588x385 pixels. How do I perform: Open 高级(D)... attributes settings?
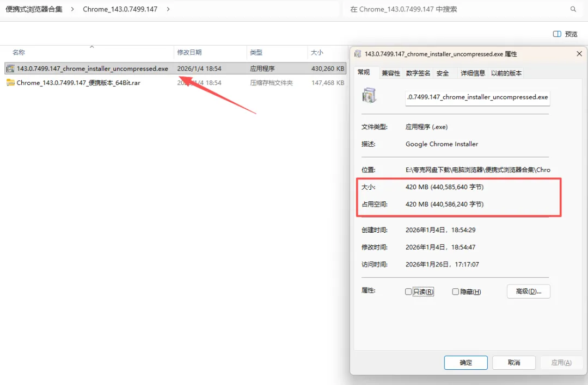[528, 291]
